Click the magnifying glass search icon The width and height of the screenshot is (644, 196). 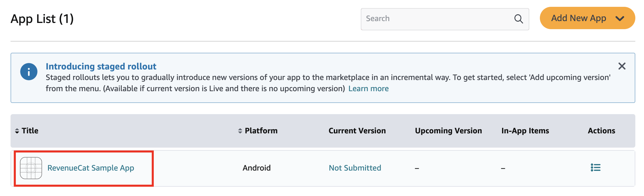(518, 19)
